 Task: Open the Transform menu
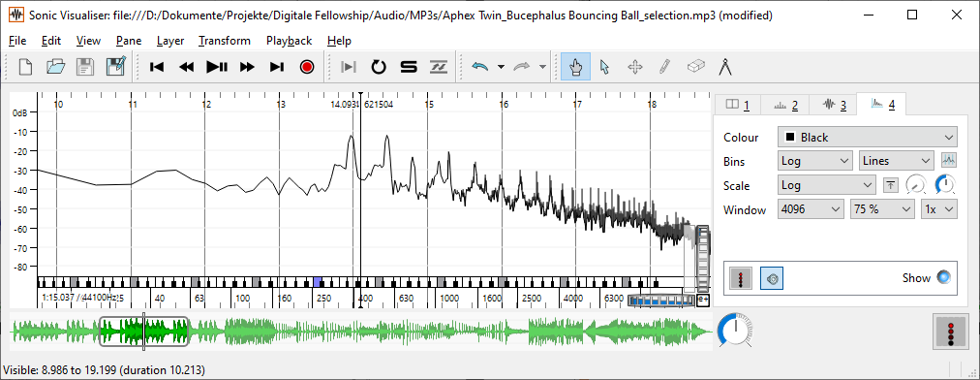(x=225, y=41)
